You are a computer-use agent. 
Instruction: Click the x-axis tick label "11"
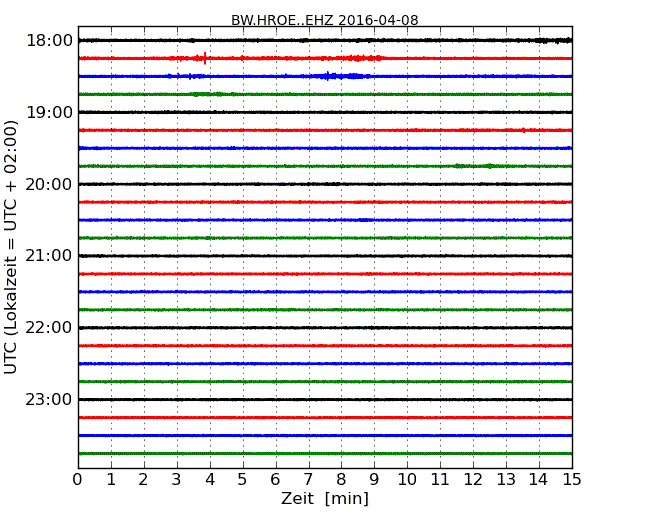[440, 480]
